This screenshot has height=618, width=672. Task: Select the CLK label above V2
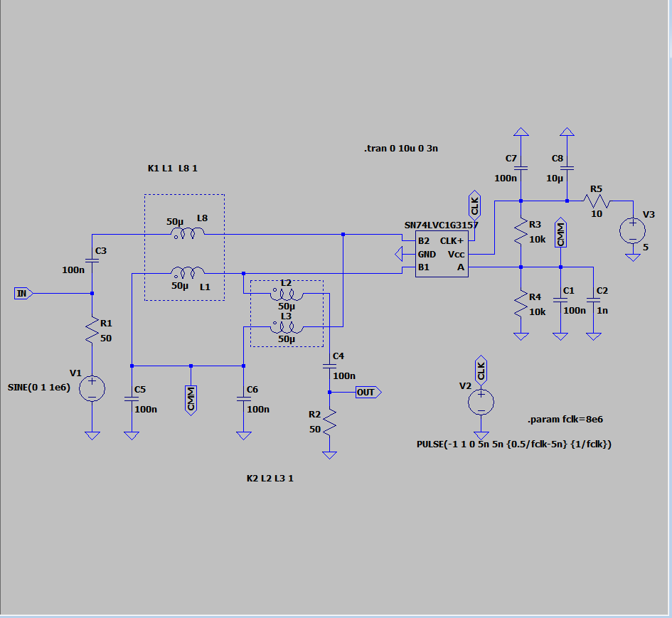[x=481, y=370]
